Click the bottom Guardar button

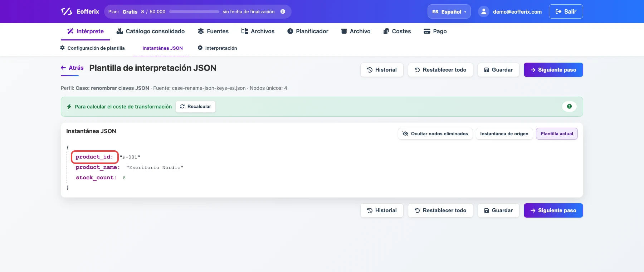coord(498,210)
